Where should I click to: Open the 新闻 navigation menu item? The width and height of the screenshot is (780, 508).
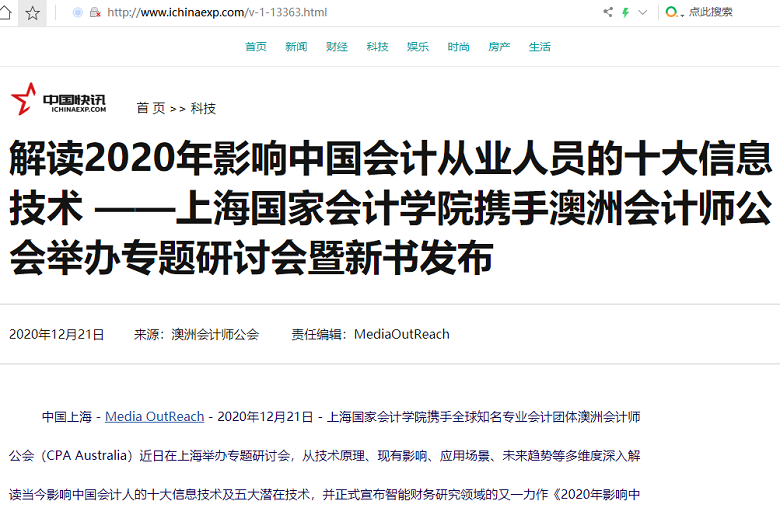click(296, 47)
